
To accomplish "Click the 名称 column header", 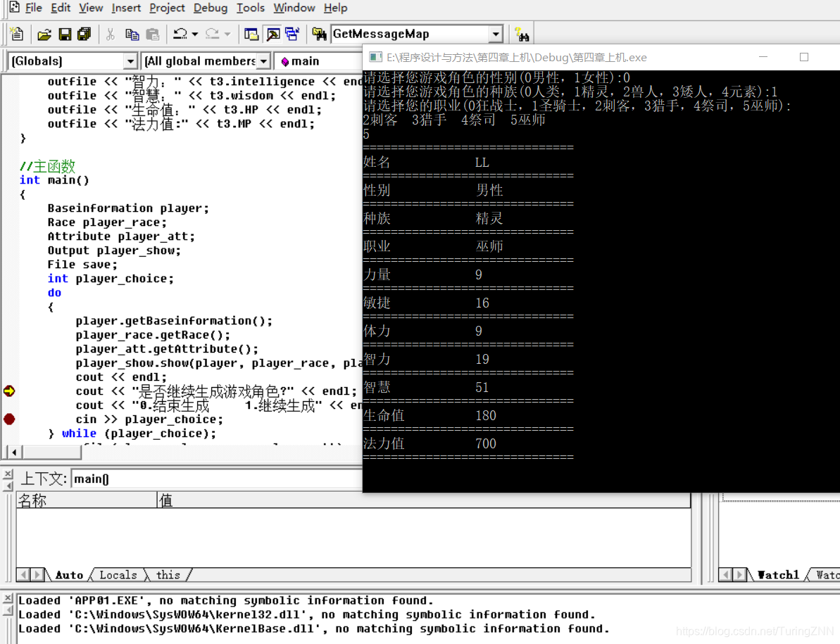I will coord(87,500).
